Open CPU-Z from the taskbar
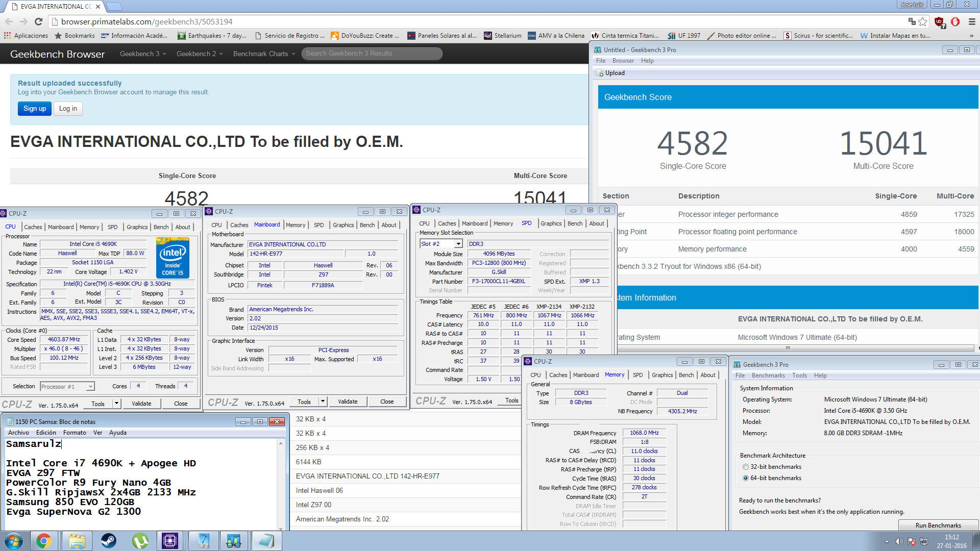Image resolution: width=980 pixels, height=551 pixels. [170, 541]
